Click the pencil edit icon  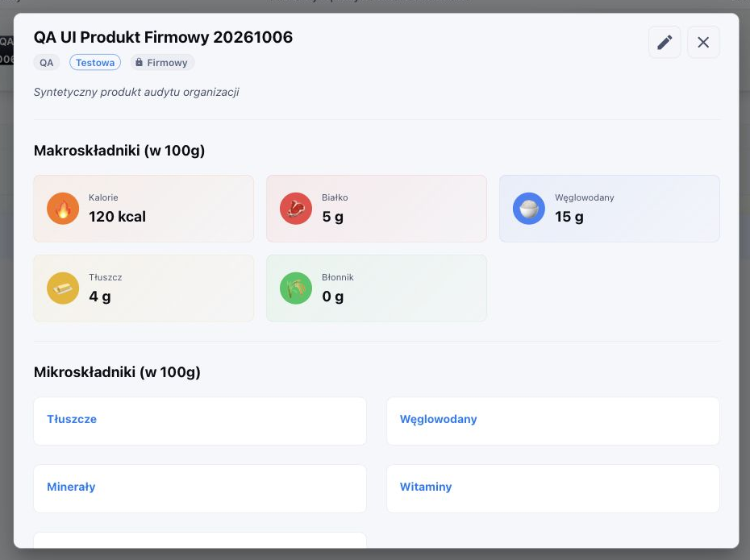pos(665,43)
